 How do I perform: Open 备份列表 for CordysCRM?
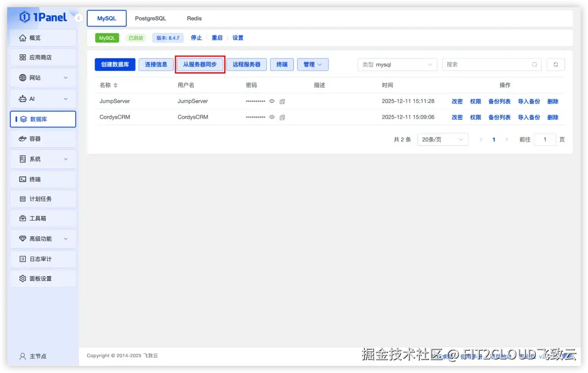[x=499, y=117]
